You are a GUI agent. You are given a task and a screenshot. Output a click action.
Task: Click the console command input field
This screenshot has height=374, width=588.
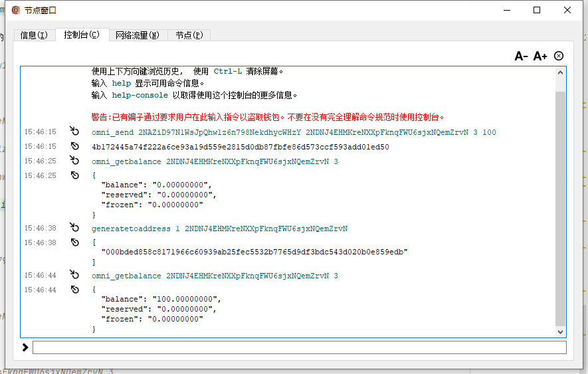(x=299, y=347)
